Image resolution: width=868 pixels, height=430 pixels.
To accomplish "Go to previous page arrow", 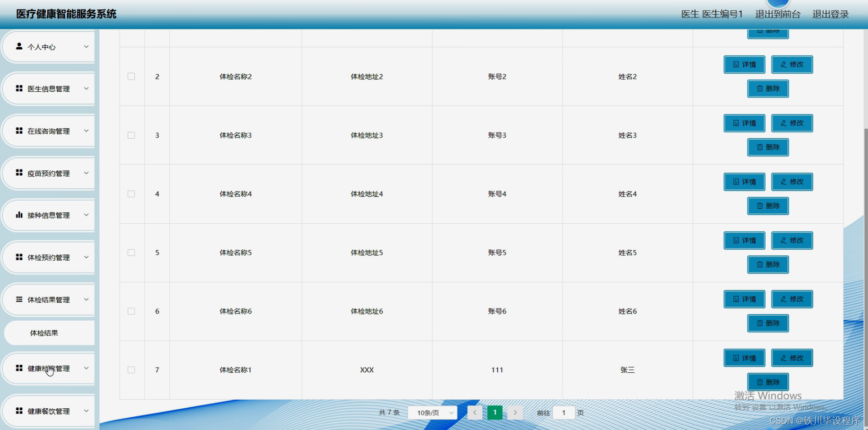I will click(x=475, y=412).
